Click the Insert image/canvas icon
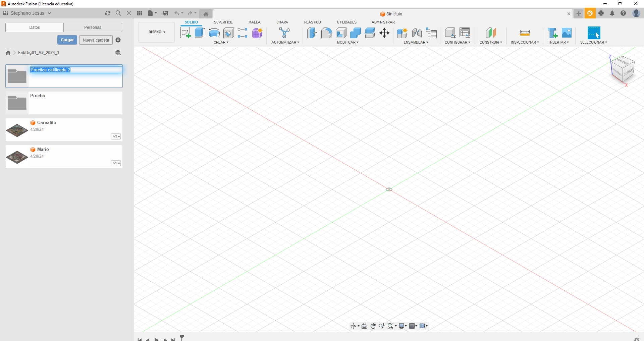The image size is (644, 341). [x=567, y=33]
